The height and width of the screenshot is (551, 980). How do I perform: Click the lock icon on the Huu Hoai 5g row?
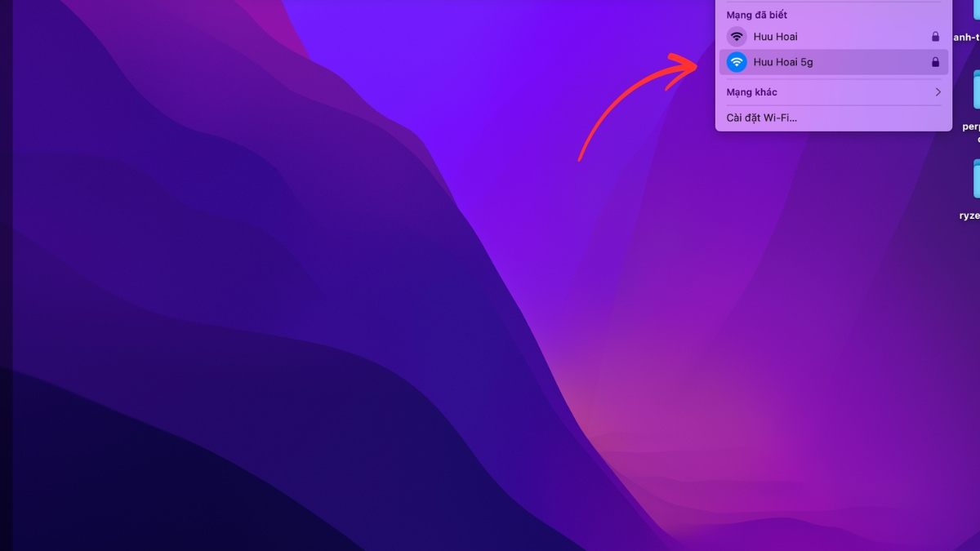click(936, 62)
